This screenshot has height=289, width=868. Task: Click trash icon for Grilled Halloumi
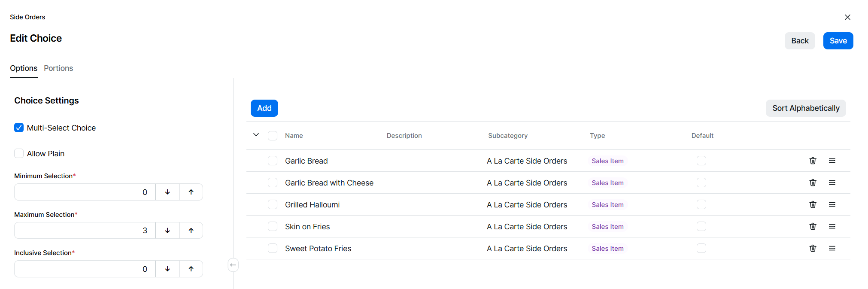pos(813,204)
